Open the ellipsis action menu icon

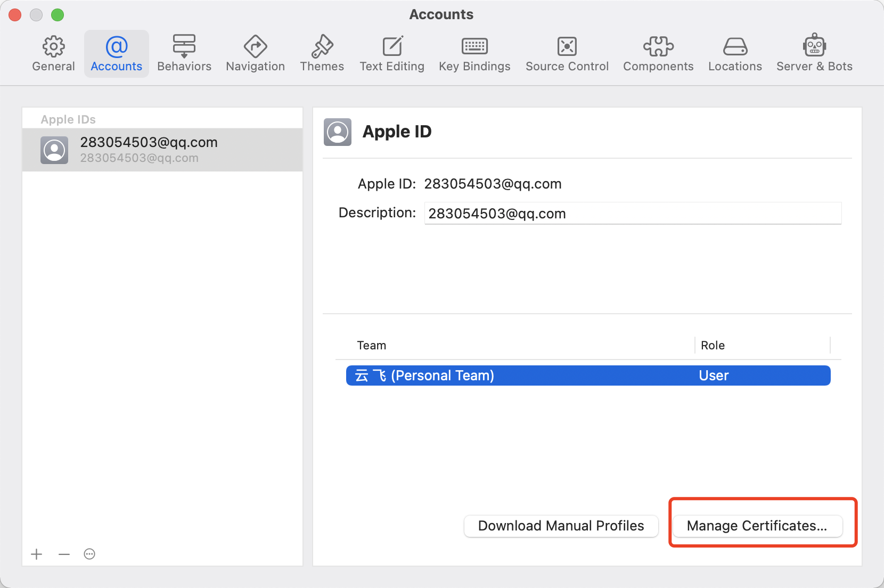pyautogui.click(x=89, y=554)
